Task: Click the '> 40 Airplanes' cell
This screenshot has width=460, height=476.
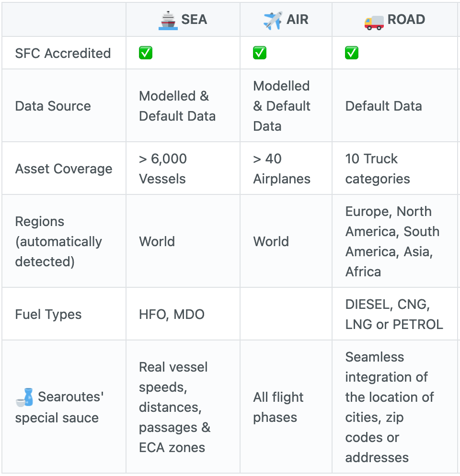Action: pos(286,169)
